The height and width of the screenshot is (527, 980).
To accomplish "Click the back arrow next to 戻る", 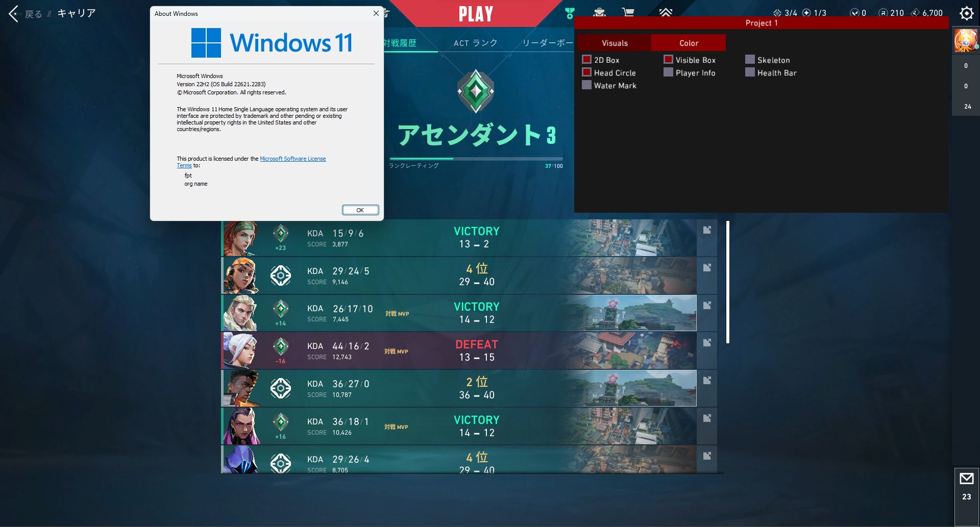I will (13, 14).
